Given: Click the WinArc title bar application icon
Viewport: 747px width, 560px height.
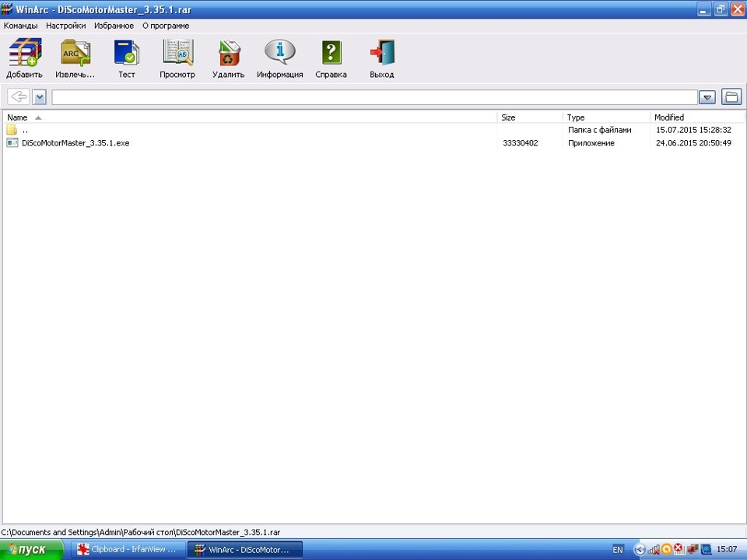Looking at the screenshot, I should [x=7, y=9].
